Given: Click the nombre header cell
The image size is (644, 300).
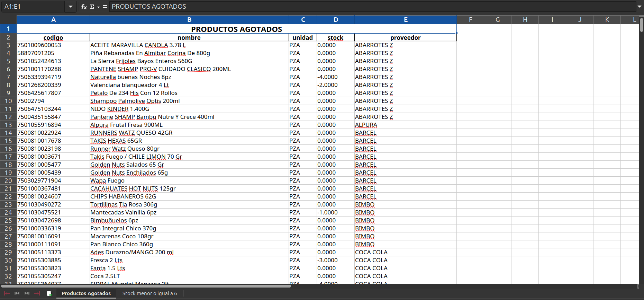Looking at the screenshot, I should tap(189, 37).
